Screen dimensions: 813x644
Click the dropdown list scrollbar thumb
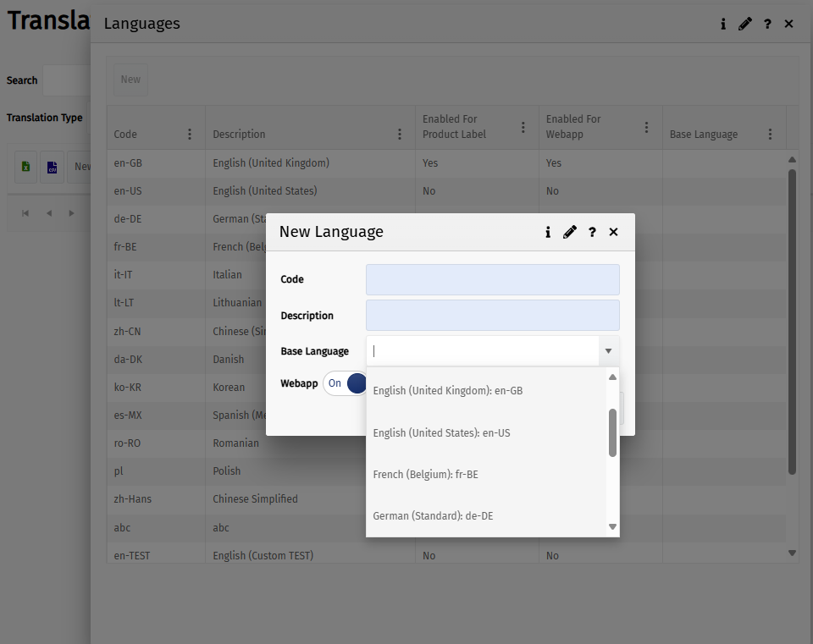(x=612, y=432)
